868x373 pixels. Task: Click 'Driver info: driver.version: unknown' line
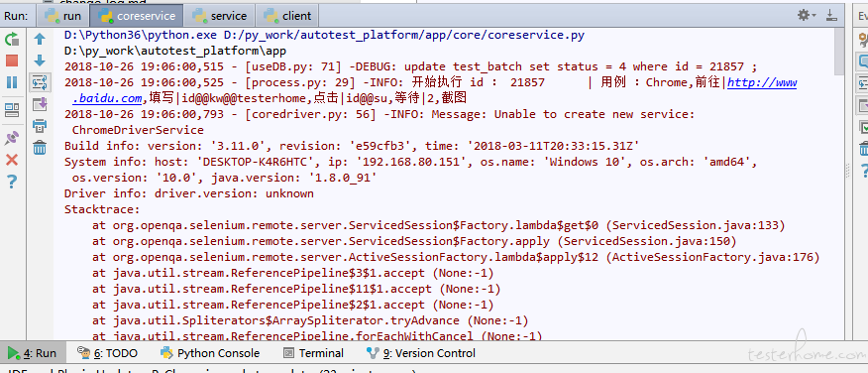tap(189, 194)
